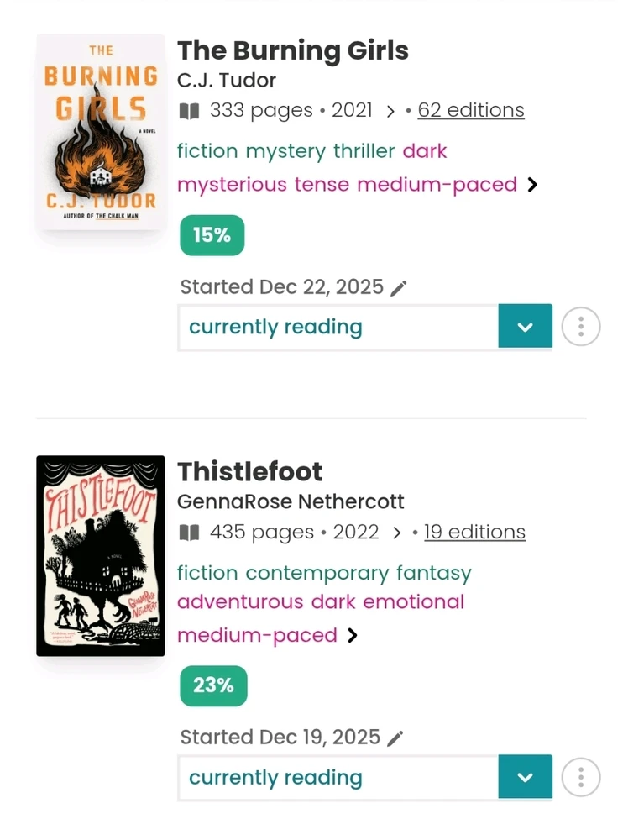The height and width of the screenshot is (840, 623).
Task: Click the 15% progress badge
Action: pos(212,235)
